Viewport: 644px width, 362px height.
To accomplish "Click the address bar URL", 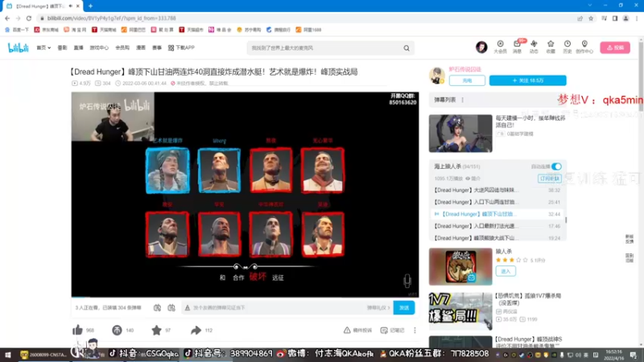I will point(111,18).
